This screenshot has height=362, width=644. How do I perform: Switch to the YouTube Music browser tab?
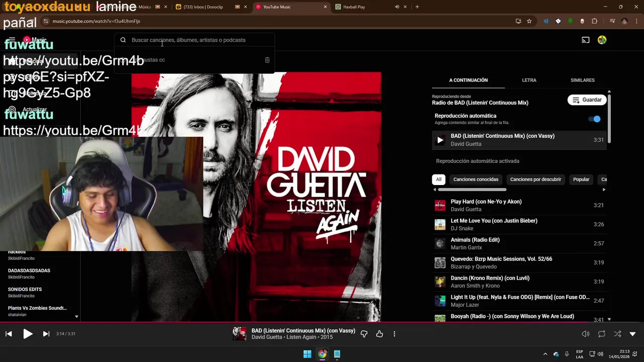click(x=290, y=7)
